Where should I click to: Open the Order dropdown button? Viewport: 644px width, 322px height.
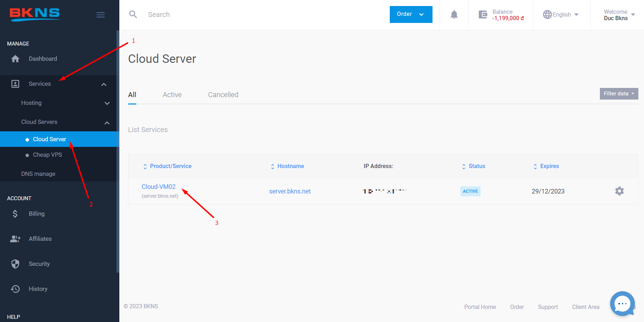tap(411, 14)
